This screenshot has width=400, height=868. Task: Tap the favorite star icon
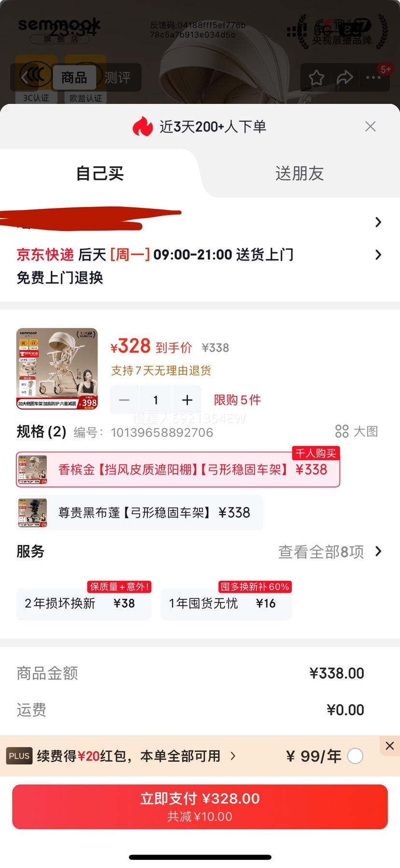tap(316, 77)
